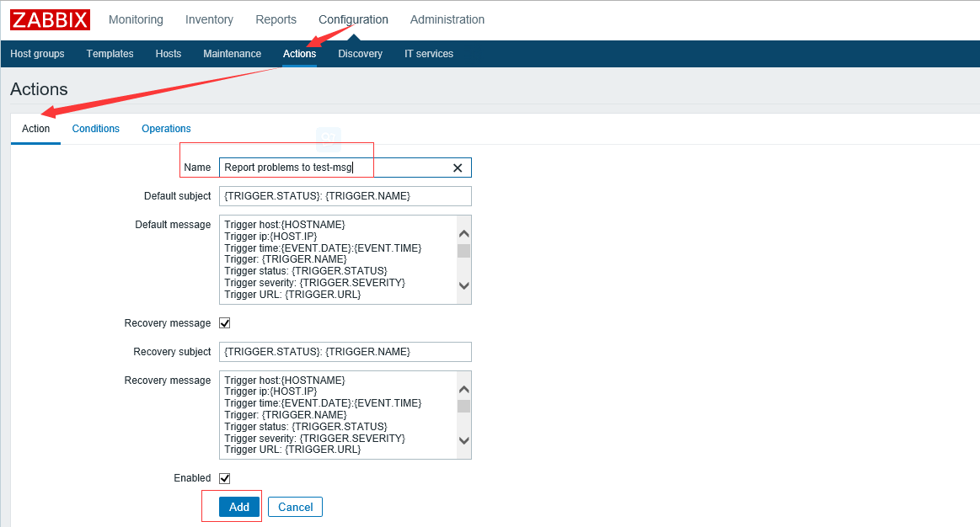
Task: Focus the Default subject field
Action: tap(345, 196)
